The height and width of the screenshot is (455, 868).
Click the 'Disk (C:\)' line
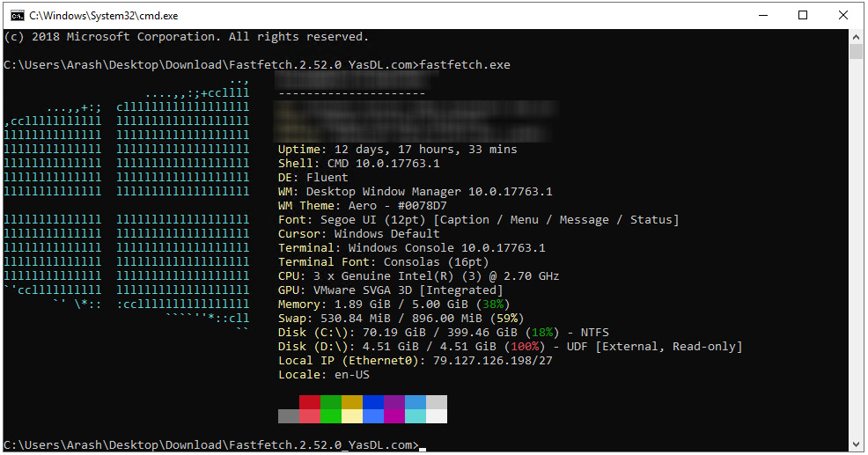444,333
